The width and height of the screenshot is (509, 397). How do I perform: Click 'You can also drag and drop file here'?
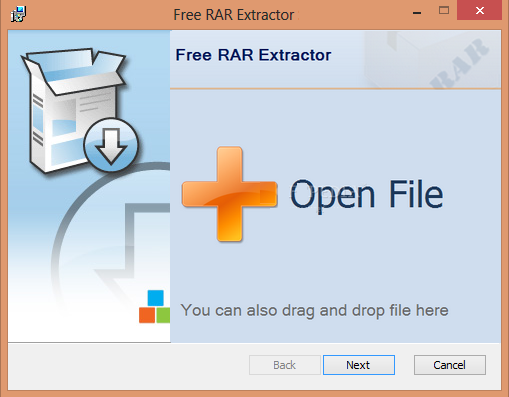pos(314,311)
